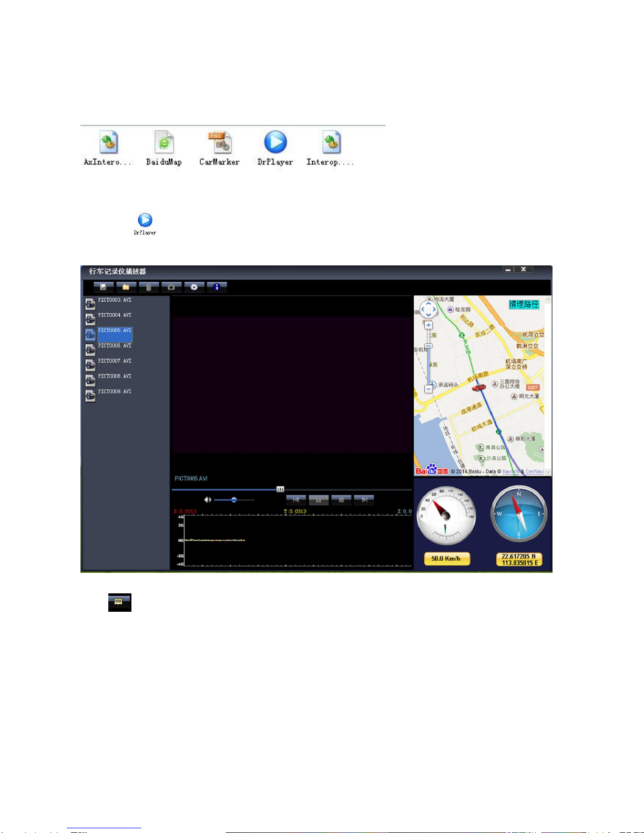Click the trash delete toolbar button
This screenshot has height=833, width=644.
(149, 287)
